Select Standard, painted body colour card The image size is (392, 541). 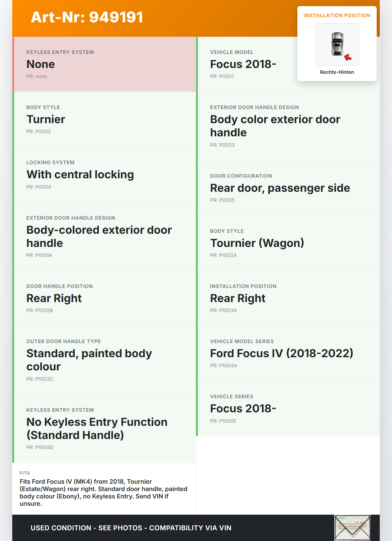[x=105, y=360]
